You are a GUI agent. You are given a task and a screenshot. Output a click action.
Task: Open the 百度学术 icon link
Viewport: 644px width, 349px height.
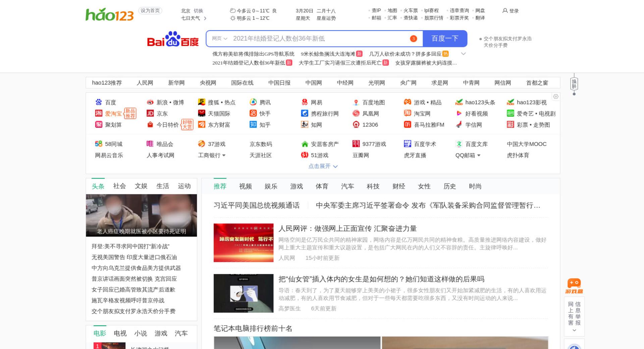point(408,144)
